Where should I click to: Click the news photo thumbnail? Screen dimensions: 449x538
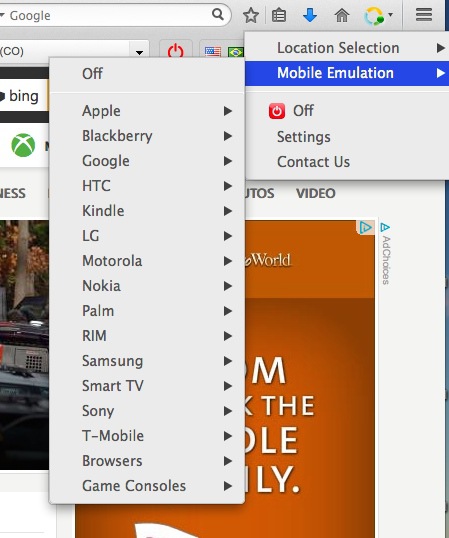(24, 345)
